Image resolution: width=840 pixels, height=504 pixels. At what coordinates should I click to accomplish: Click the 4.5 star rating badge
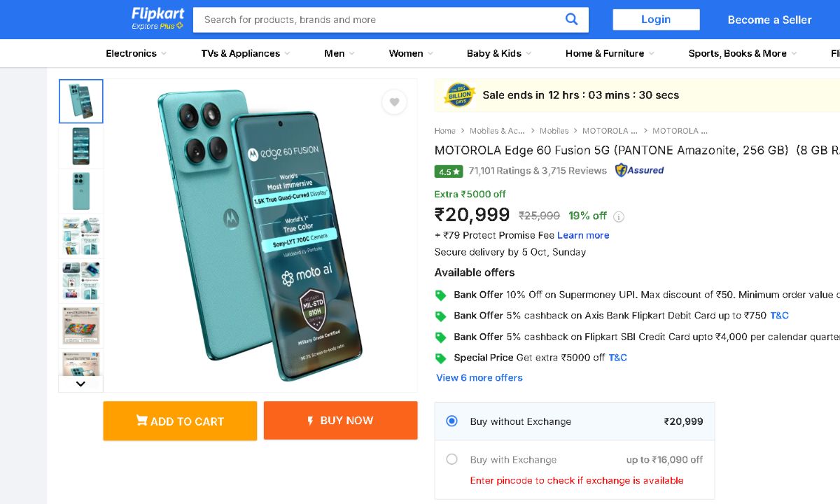tap(449, 171)
